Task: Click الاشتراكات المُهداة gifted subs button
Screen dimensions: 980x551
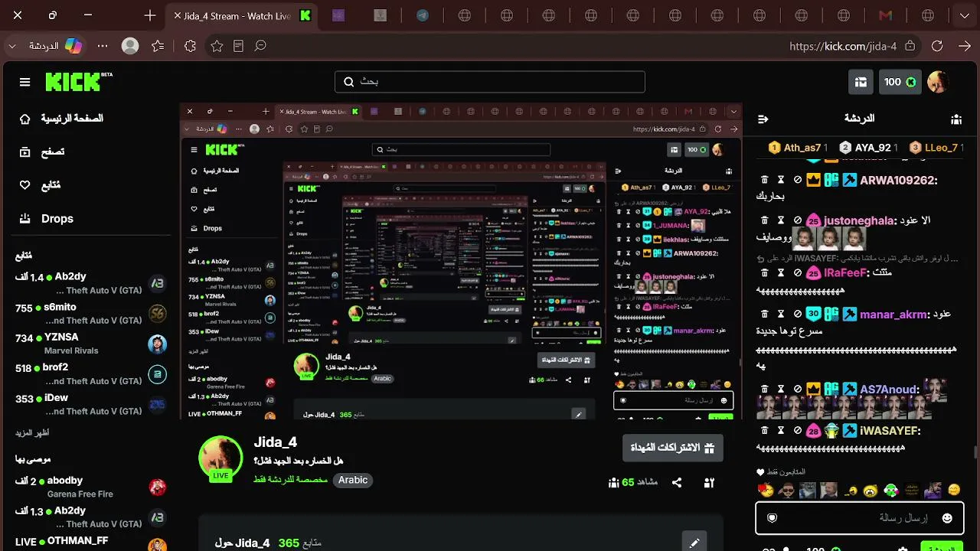Action: tap(673, 448)
